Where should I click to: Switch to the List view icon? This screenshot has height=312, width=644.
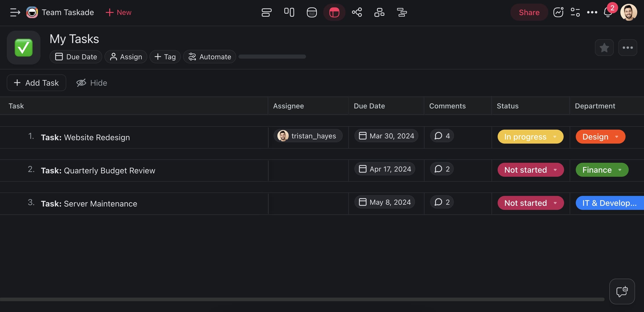point(267,12)
